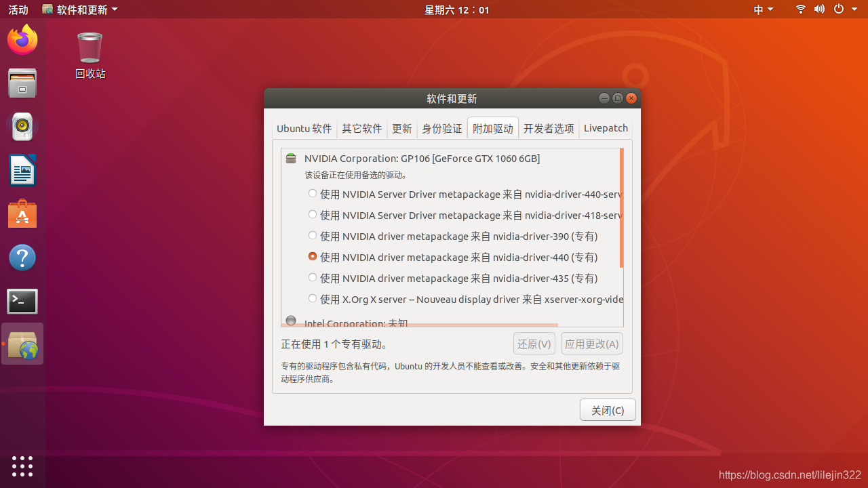Switch to the 其它软件 tab
Image resolution: width=868 pixels, height=488 pixels.
tap(362, 128)
